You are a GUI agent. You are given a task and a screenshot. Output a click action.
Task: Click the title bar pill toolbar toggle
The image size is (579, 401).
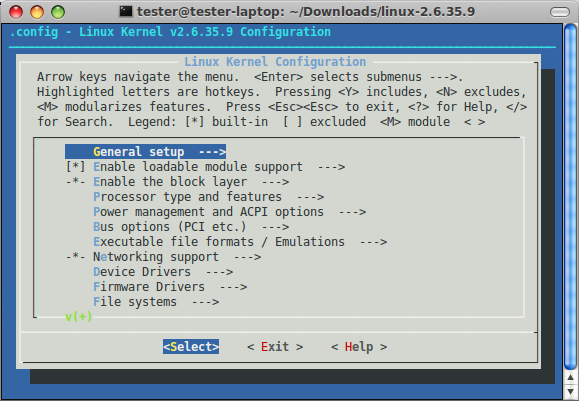560,12
